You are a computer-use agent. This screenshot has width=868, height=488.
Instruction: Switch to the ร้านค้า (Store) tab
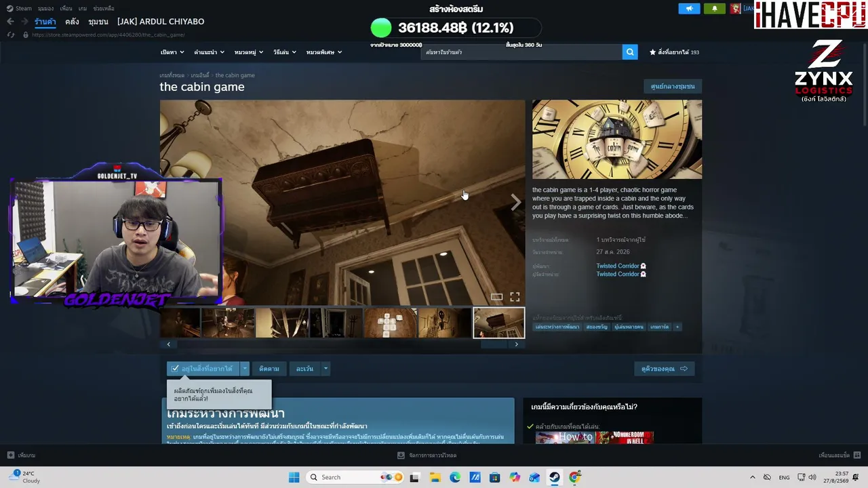pos(45,22)
